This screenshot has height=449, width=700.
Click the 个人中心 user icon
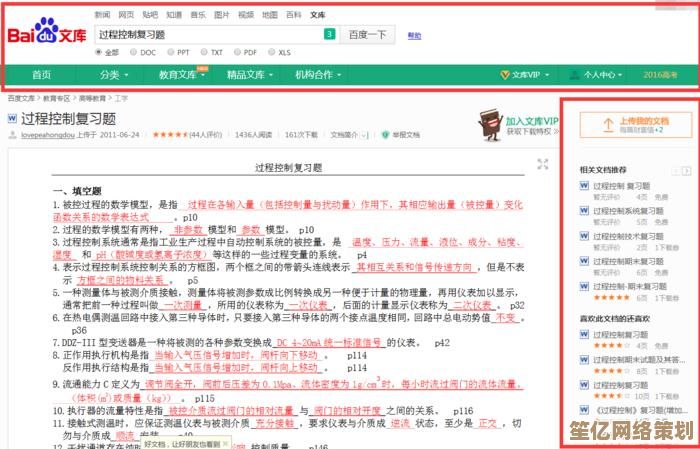tap(576, 75)
